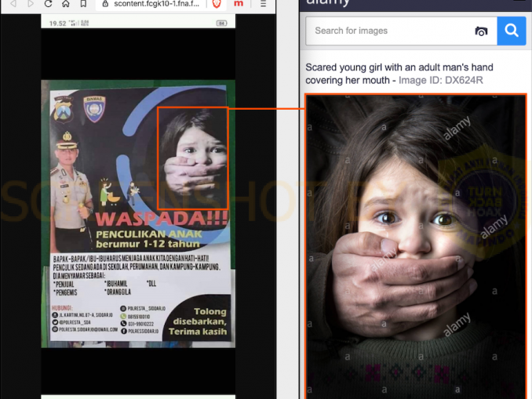Open the Brave shields lion icon
The width and height of the screenshot is (532, 399).
[x=217, y=4]
